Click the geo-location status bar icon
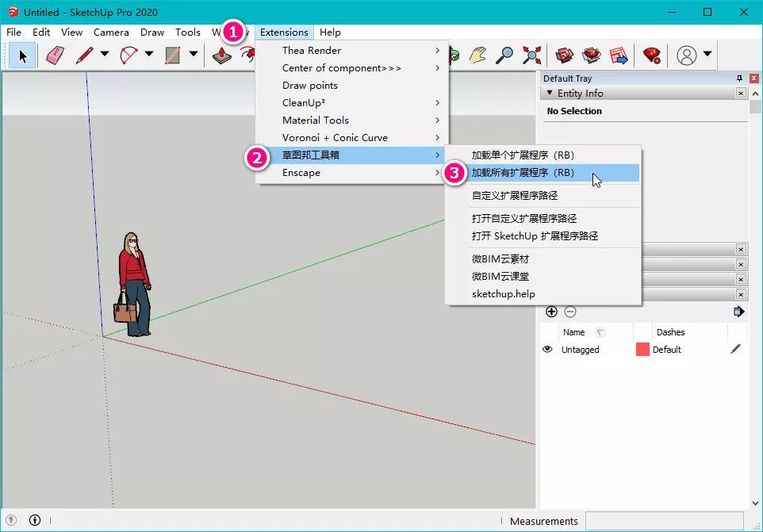763x532 pixels. (11, 520)
